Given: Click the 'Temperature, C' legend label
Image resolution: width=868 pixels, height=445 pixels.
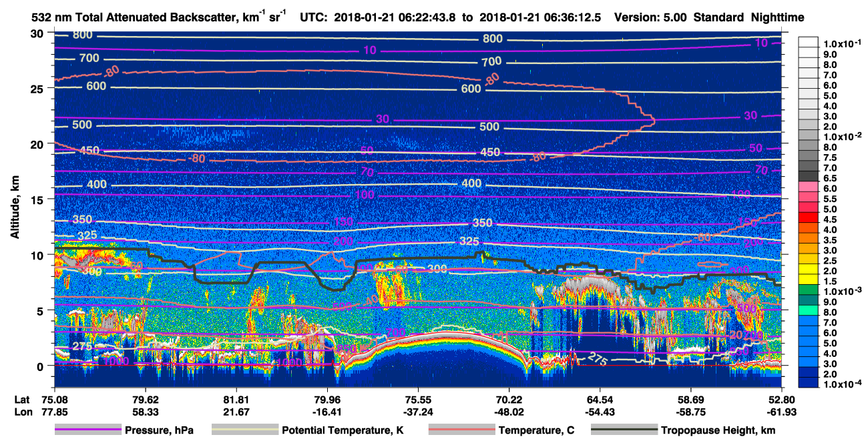Looking at the screenshot, I should [x=537, y=430].
